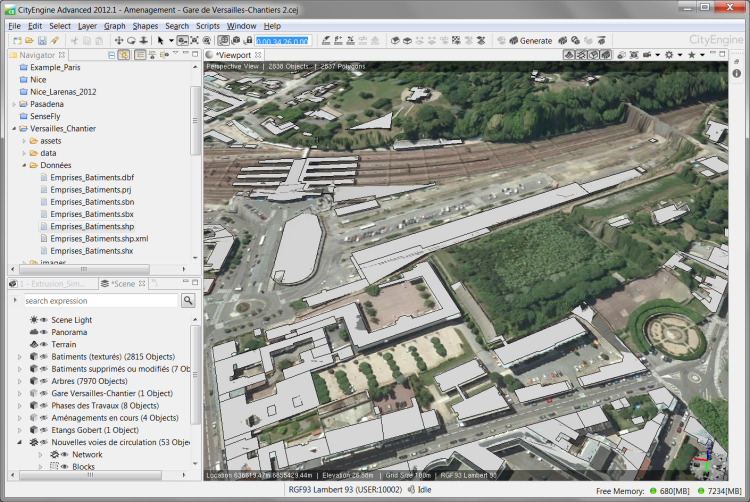The height and width of the screenshot is (502, 750).
Task: Click the models icon right of Generate
Action: click(x=563, y=41)
